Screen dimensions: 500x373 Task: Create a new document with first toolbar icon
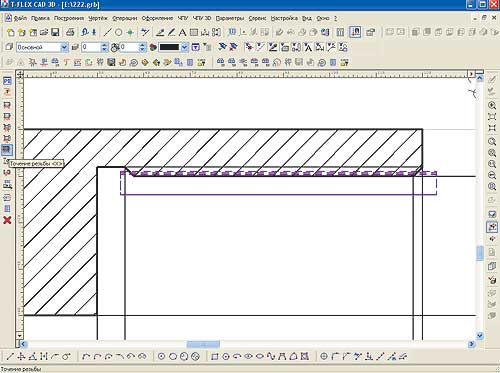pos(11,32)
